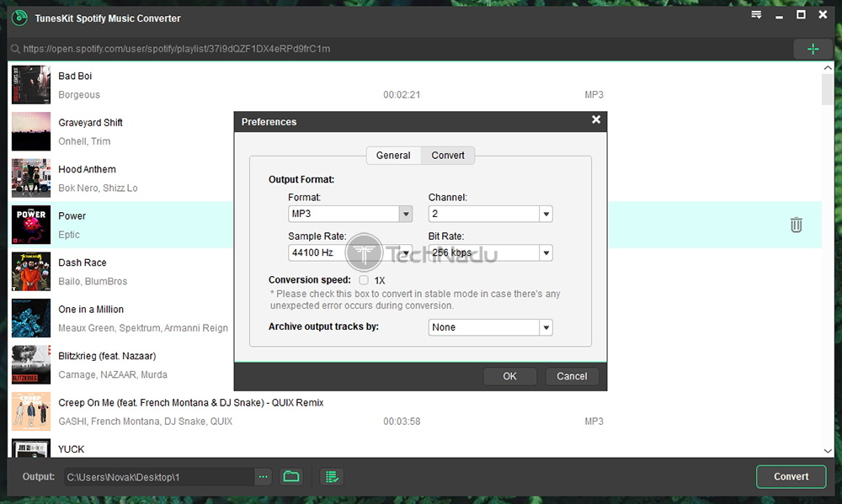Switch to the General tab
Screen dimensions: 842x504
393,156
